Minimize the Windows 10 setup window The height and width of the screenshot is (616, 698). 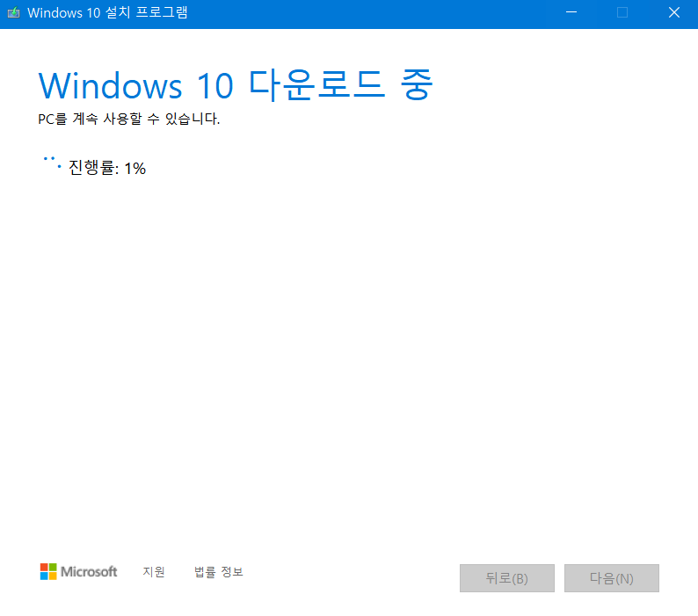pos(571,12)
